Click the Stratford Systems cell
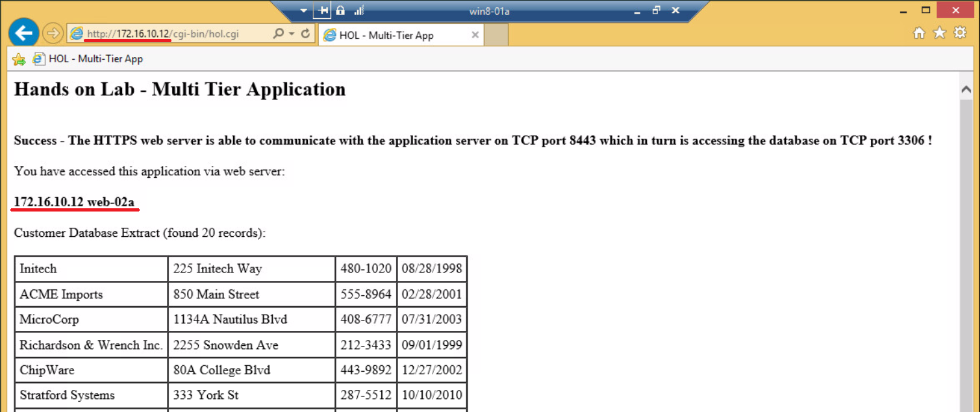The width and height of the screenshot is (980, 412). (x=92, y=395)
